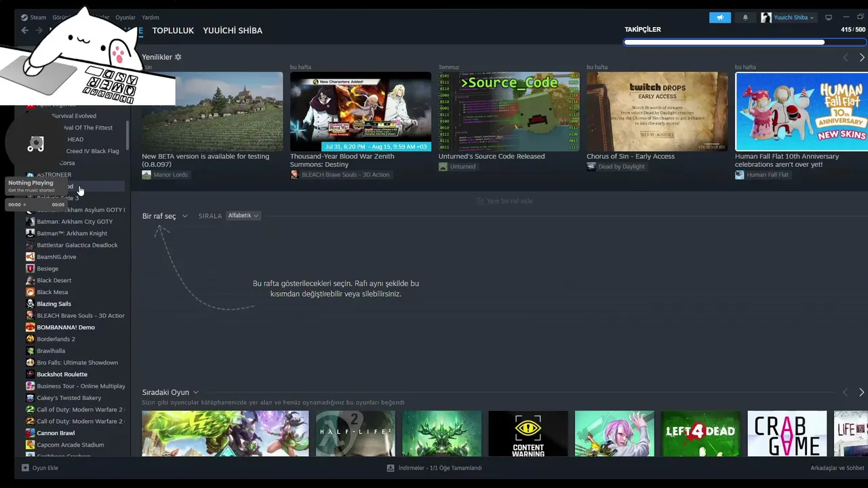Open the Human Fall Flat 10th Anniversary thumbnail
The width and height of the screenshot is (868, 488).
coord(802,111)
